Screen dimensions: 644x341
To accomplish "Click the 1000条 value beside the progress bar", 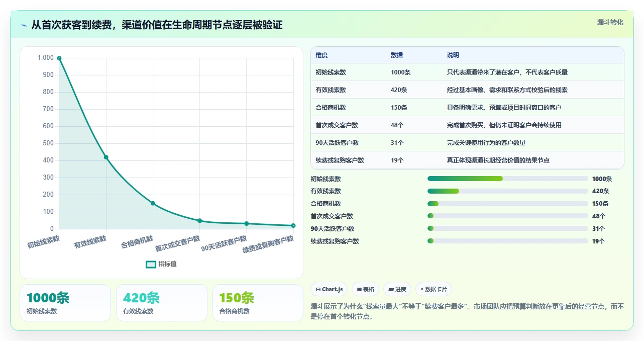I will pos(602,179).
